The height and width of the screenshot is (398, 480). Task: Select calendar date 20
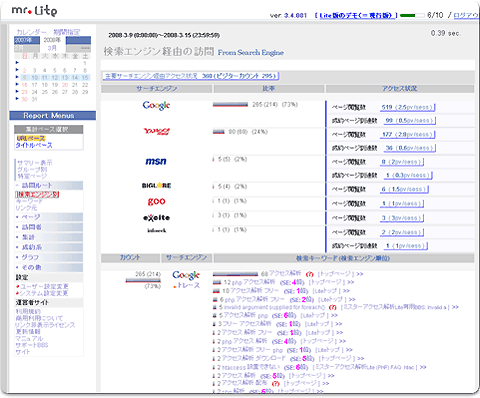click(x=65, y=85)
